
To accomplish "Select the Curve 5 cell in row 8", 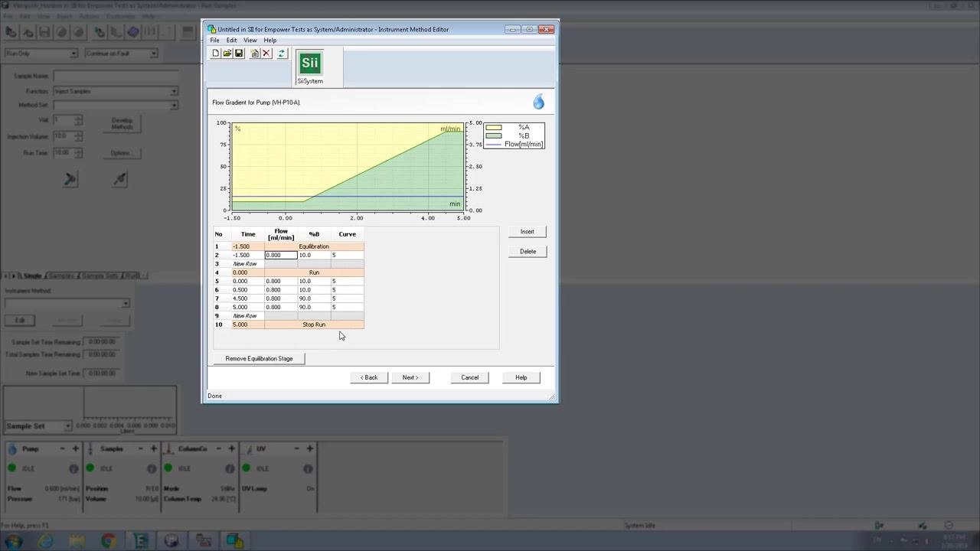I will point(347,308).
